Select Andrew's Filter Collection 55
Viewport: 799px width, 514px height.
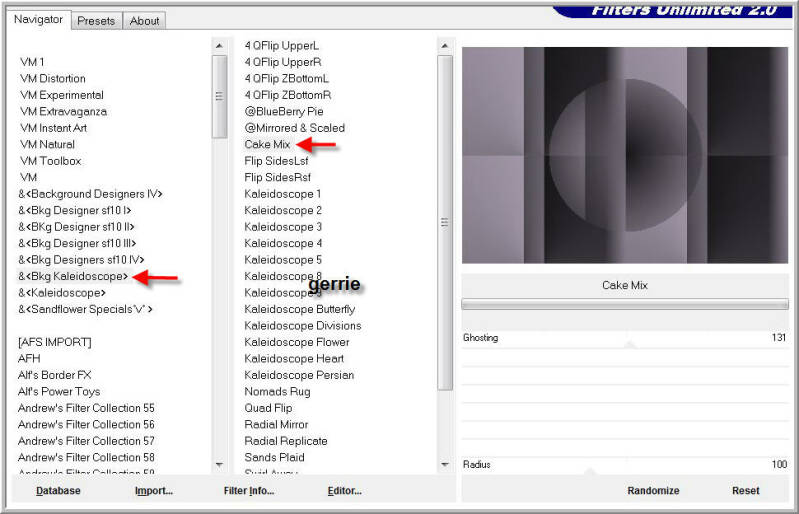point(86,408)
